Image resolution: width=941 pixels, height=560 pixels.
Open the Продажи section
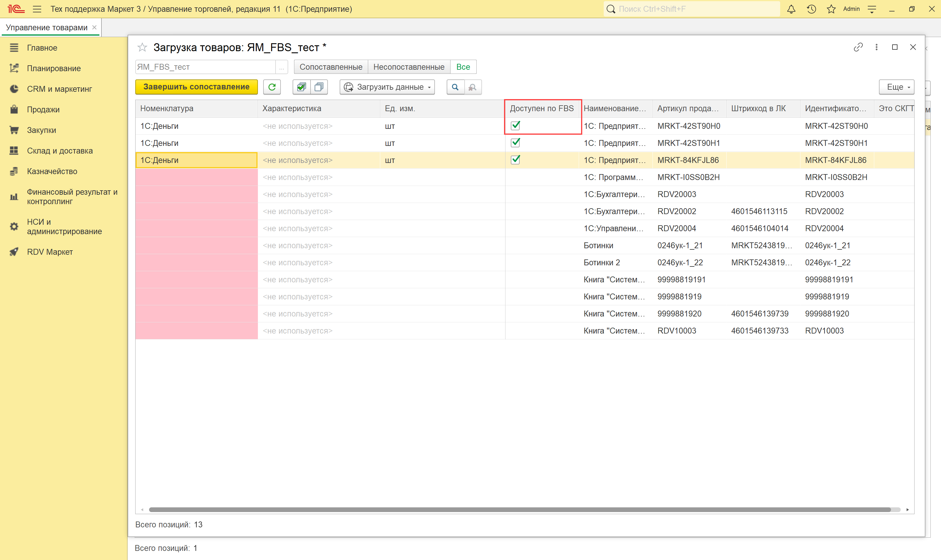pos(43,109)
